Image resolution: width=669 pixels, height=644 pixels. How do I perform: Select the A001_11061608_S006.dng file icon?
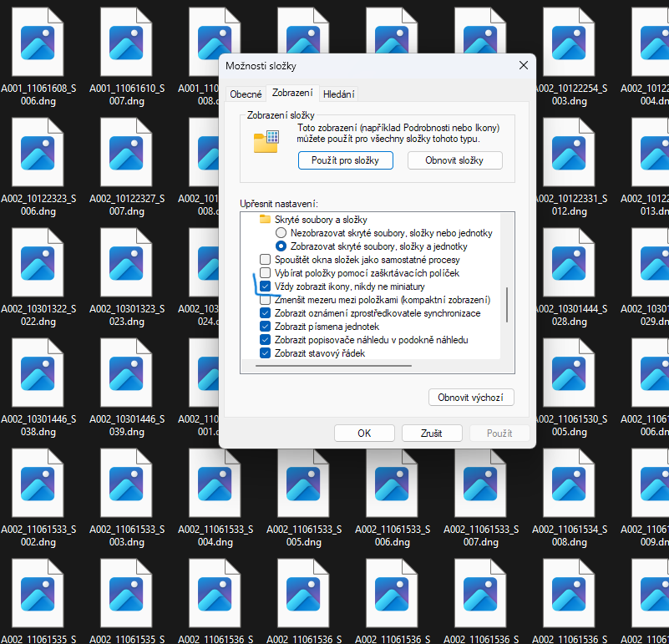(37, 43)
